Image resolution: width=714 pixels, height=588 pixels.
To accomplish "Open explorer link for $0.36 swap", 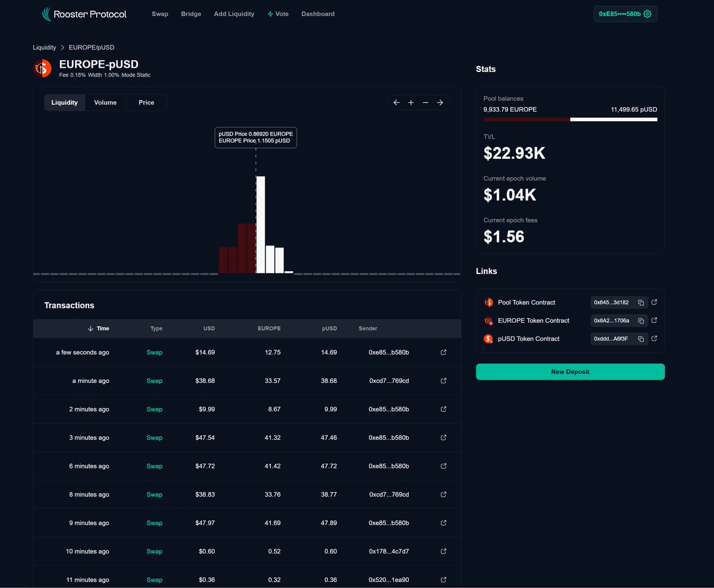I will [443, 580].
